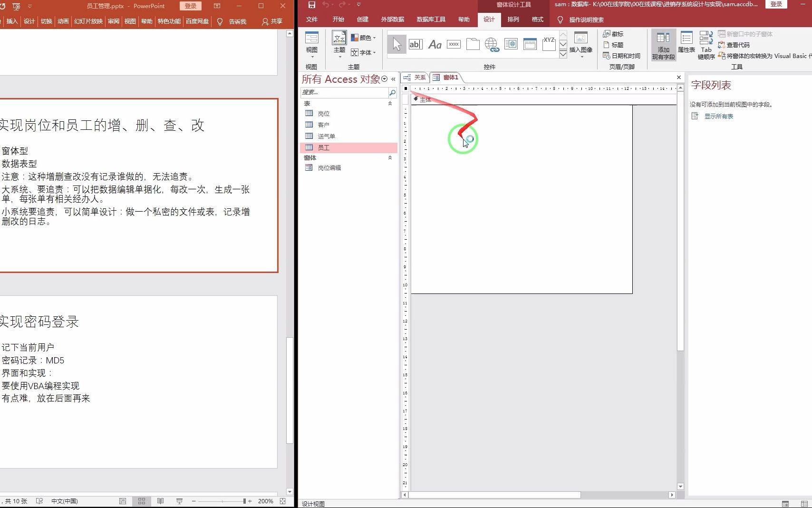Start Slide Show from PowerPoint status bar
This screenshot has width=812, height=508.
[179, 501]
